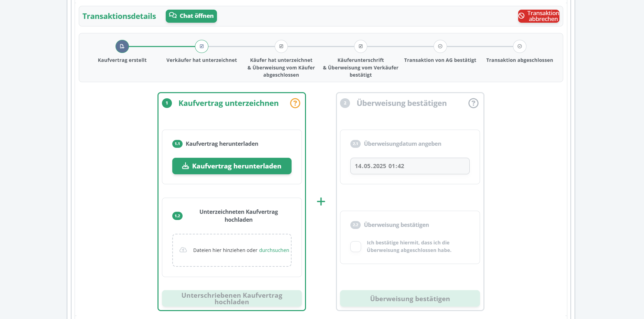Check the transfer confirmation checkbox
Image resolution: width=644 pixels, height=319 pixels.
tap(356, 246)
